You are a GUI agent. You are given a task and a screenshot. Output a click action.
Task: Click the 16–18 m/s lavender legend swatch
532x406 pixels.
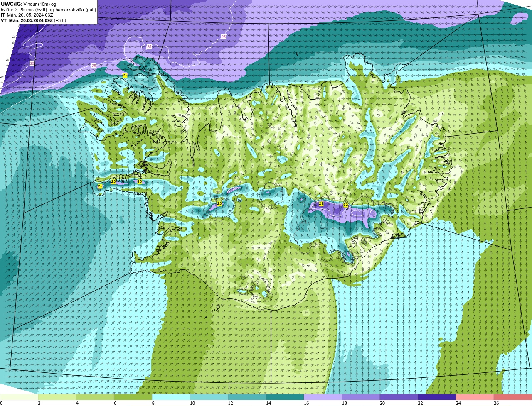[323, 397]
